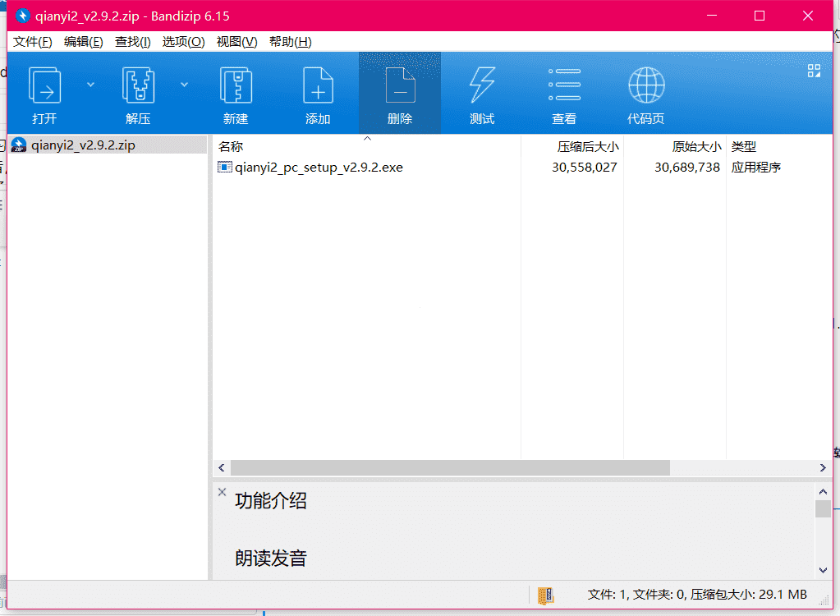
Task: Click horizontal scrollbar right arrow
Action: [823, 467]
